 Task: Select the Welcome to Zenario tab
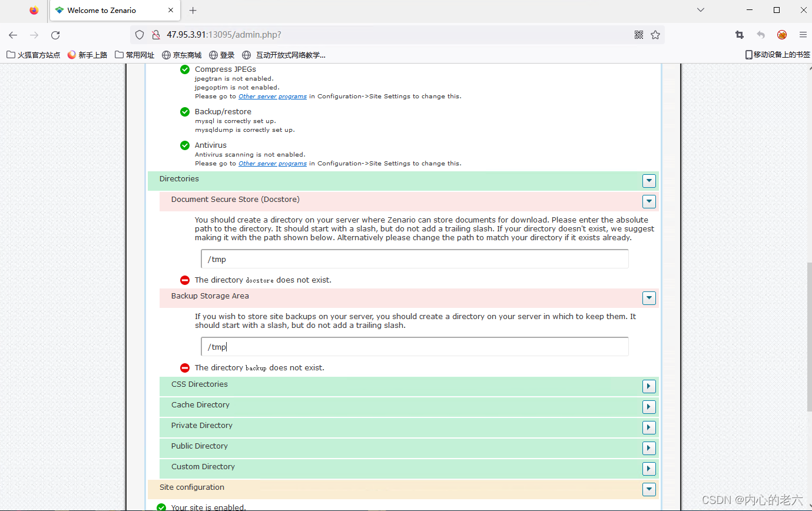[114, 10]
